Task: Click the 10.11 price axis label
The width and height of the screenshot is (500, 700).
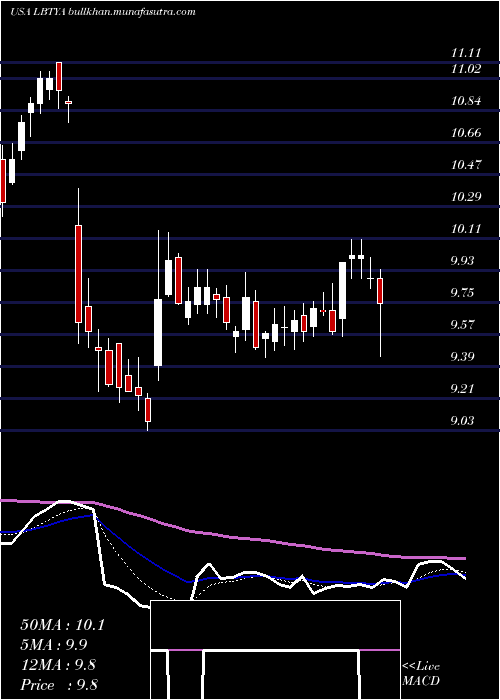Action: 466,229
